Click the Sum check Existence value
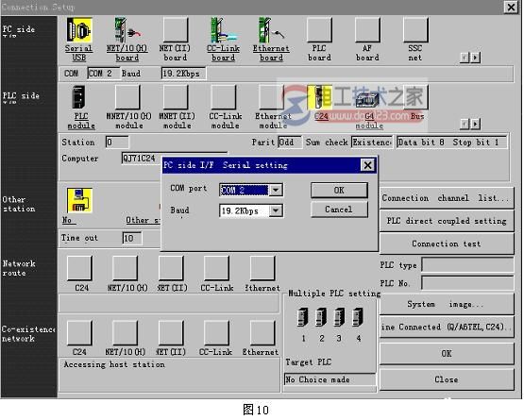 (x=372, y=143)
